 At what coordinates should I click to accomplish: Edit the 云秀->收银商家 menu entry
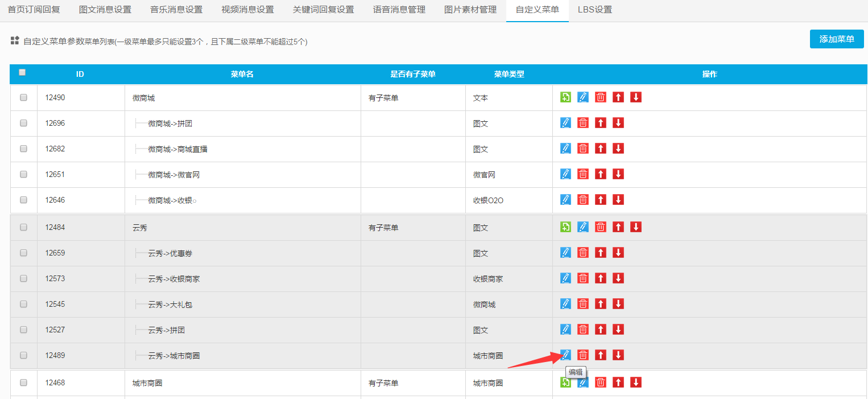(x=565, y=278)
